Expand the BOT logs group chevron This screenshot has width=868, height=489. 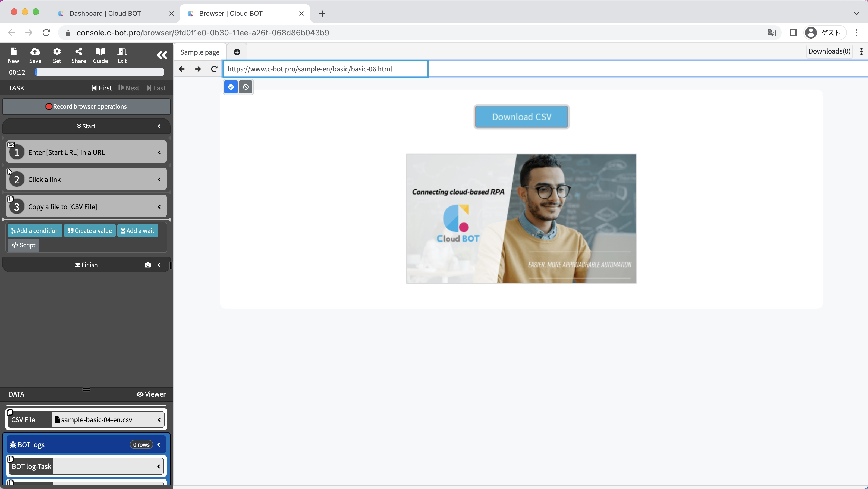tap(159, 444)
